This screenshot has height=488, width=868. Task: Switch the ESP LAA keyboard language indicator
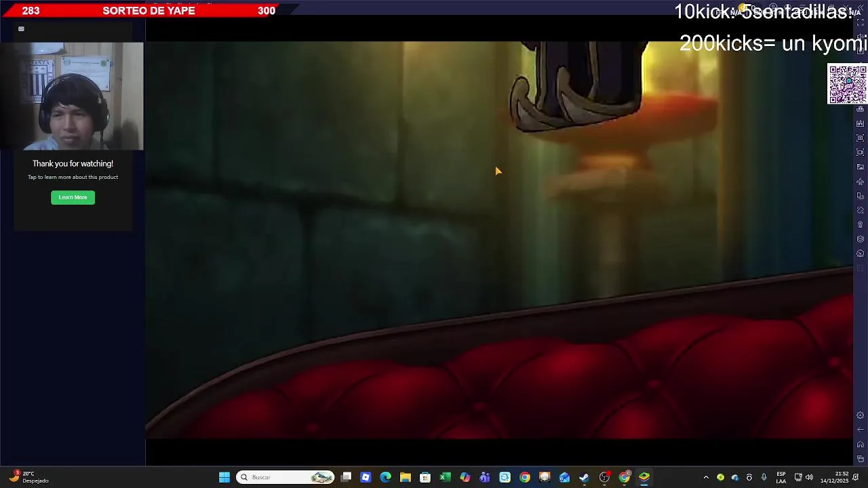[x=781, y=477]
